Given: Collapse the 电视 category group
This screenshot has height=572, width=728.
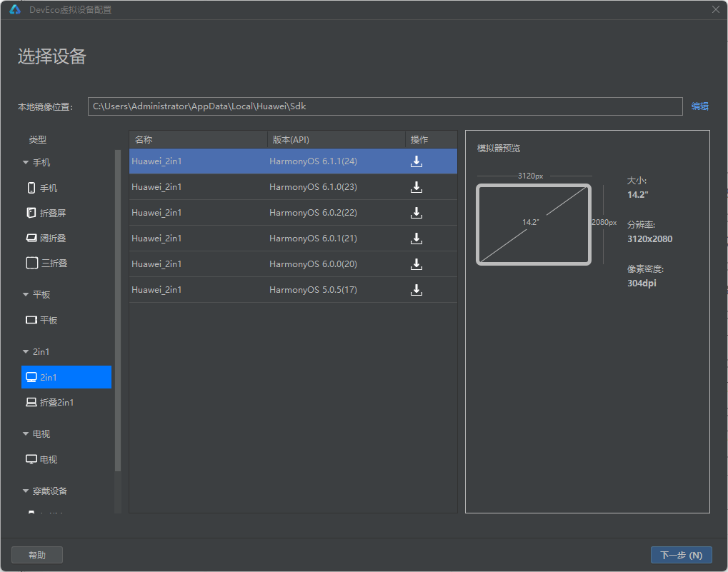Looking at the screenshot, I should [x=26, y=433].
